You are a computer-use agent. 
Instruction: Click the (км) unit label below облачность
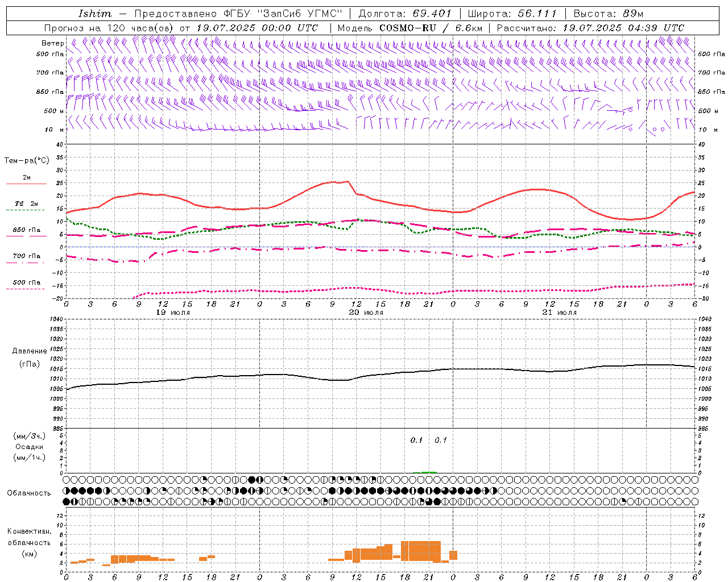click(30, 554)
